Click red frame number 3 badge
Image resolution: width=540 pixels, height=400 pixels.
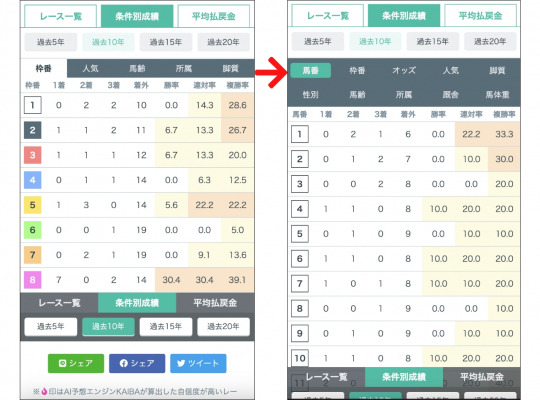point(33,155)
